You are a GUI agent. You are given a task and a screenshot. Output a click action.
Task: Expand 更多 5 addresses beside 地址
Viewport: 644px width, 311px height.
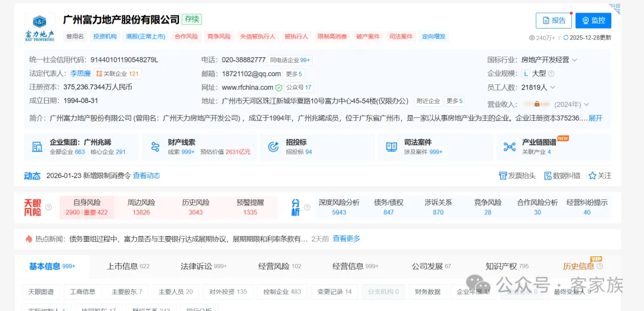tap(454, 101)
